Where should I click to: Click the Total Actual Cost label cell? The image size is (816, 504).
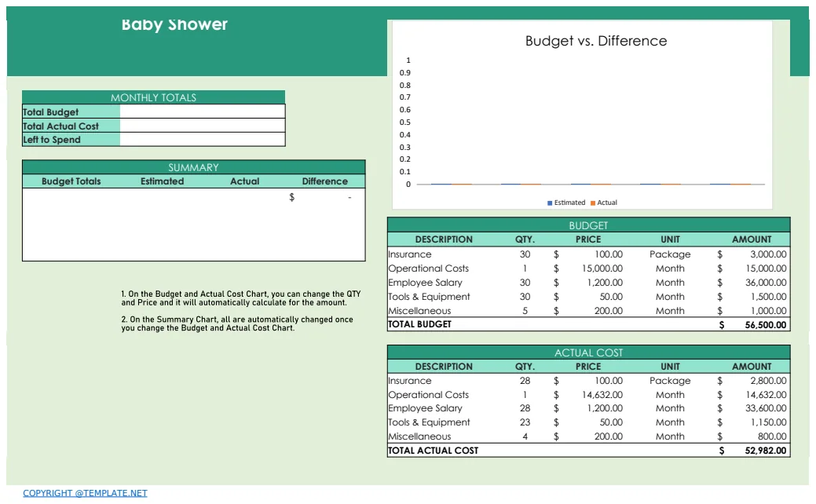tap(71, 126)
